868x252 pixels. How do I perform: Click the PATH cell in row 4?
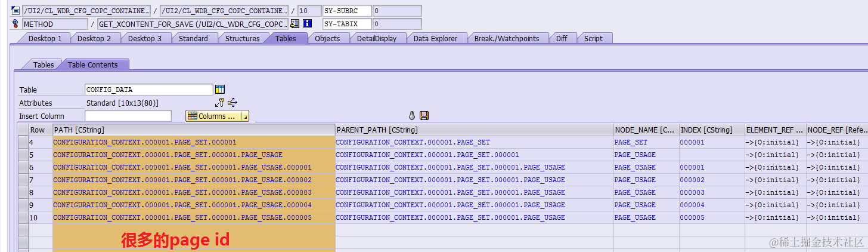(194, 142)
